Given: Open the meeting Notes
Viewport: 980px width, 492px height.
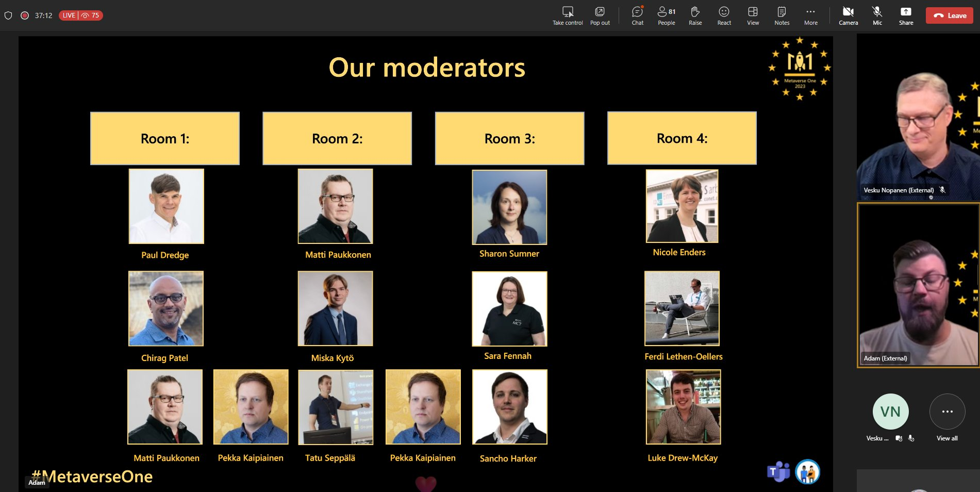Looking at the screenshot, I should click(782, 15).
